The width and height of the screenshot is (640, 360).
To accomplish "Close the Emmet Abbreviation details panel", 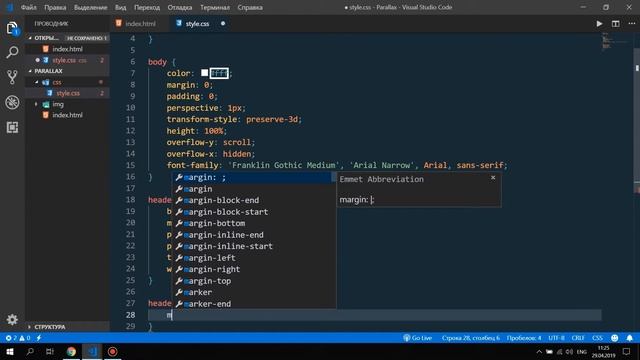I will point(493,178).
